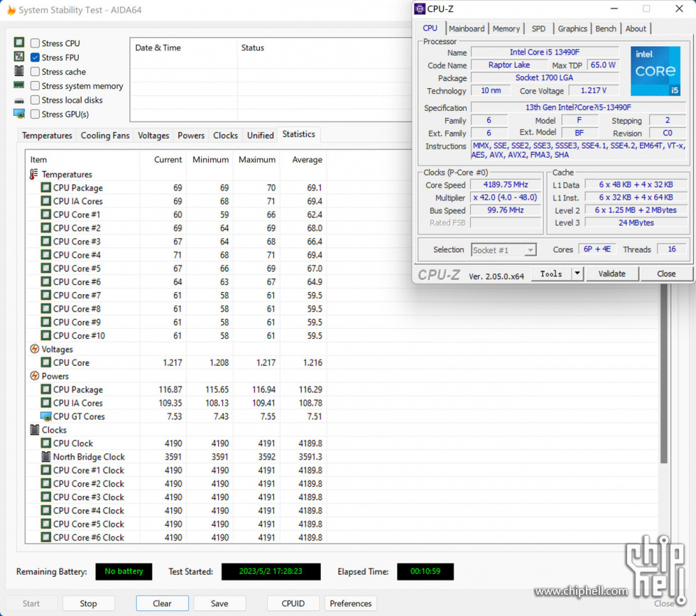Switch to the Unified tab
The width and height of the screenshot is (696, 616).
pos(260,136)
